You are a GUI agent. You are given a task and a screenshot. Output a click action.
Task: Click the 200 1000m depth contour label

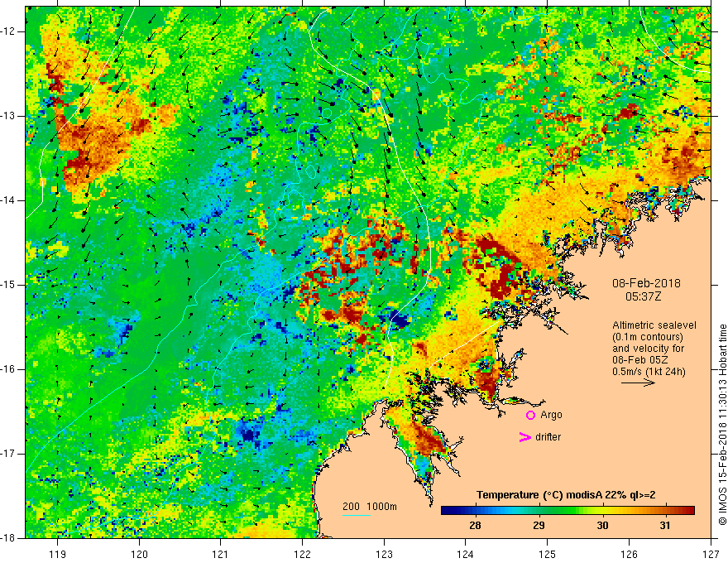tap(370, 507)
